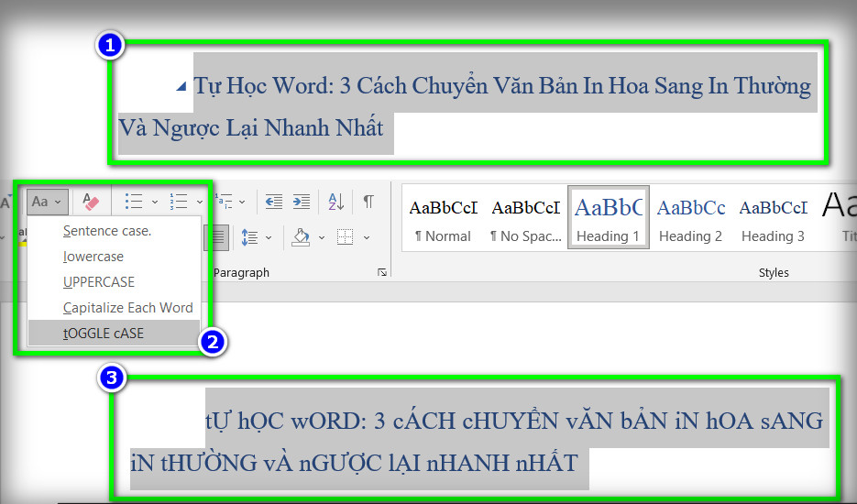Click the Clear All Formatting eraser icon

point(90,202)
